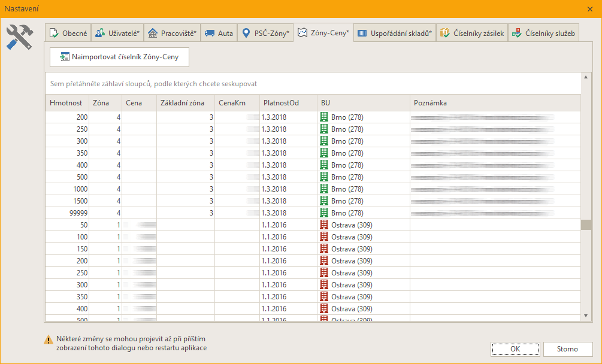
Task: Click the scrollbar up arrow in grid
Action: [586, 78]
